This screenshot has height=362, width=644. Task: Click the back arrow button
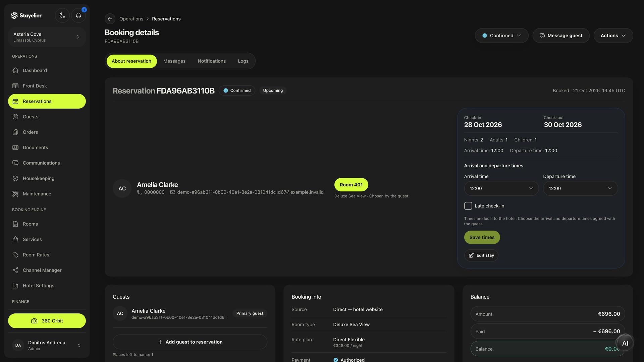110,19
